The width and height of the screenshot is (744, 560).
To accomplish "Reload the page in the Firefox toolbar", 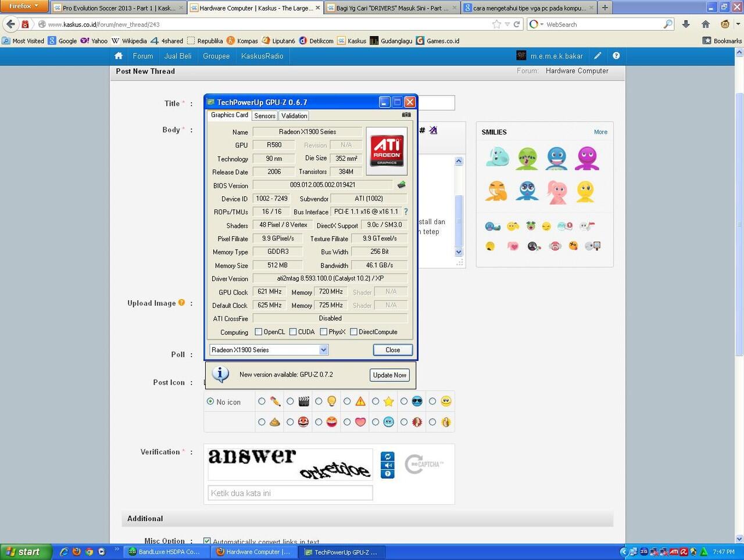I will 517,24.
